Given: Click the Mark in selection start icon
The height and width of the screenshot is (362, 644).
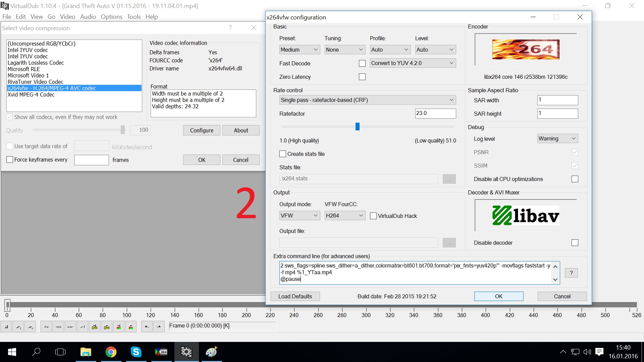Looking at the screenshot, I should click(147, 326).
